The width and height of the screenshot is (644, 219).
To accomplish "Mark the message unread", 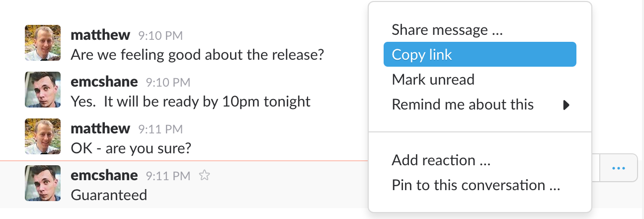I will (x=433, y=79).
